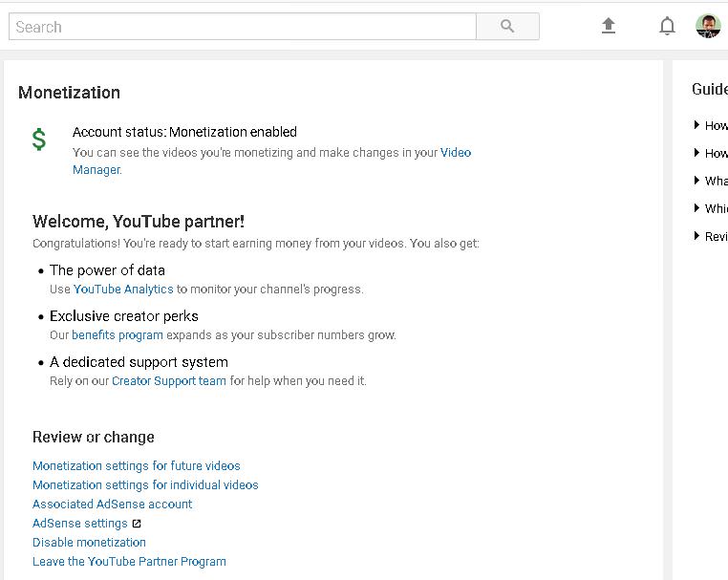Expand the 'Wha…' guideline triangle
728x580 pixels.
coord(696,181)
